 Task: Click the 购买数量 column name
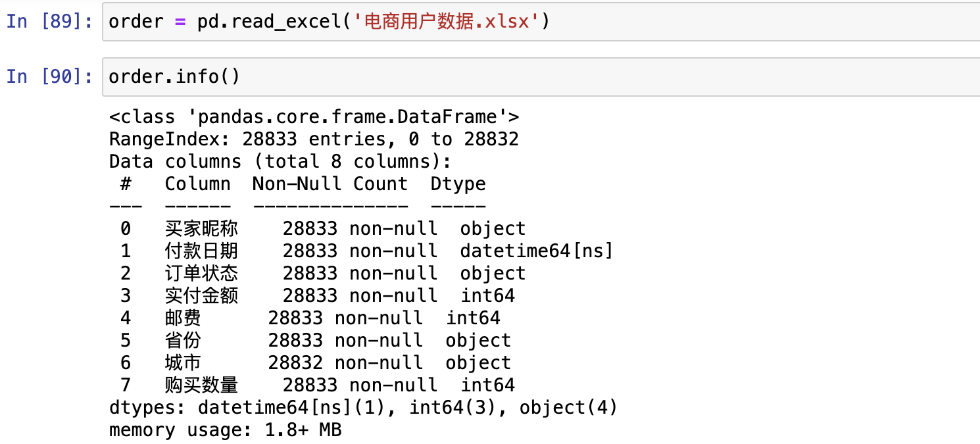201,385
